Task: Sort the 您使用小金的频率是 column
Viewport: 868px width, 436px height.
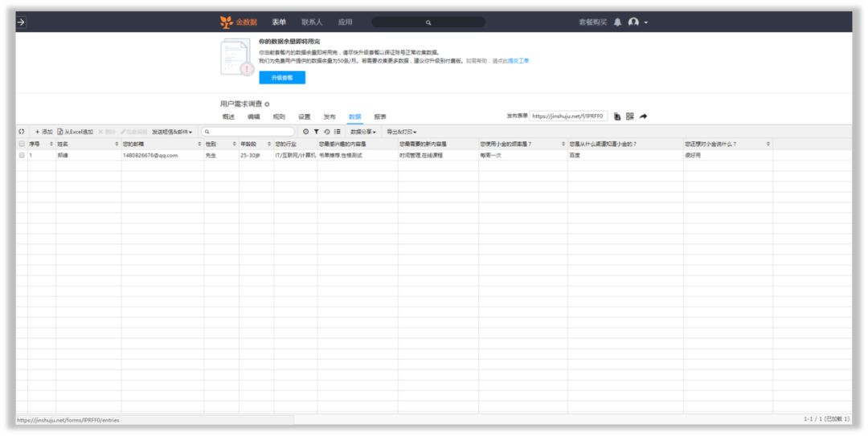Action: pyautogui.click(x=563, y=144)
